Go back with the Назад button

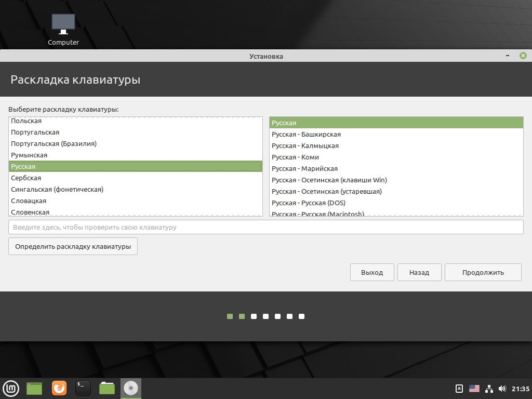[419, 272]
